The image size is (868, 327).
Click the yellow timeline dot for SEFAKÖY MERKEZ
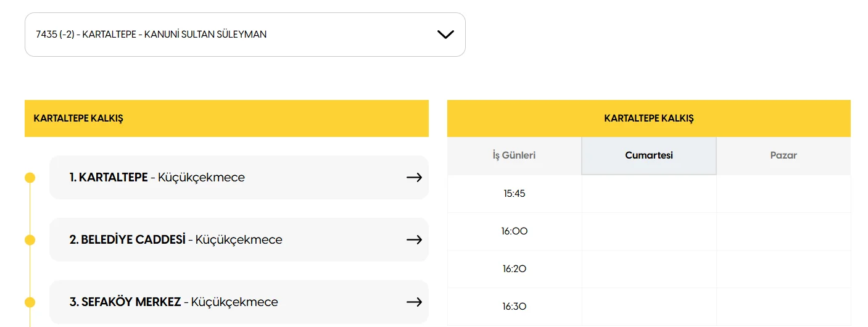point(30,302)
